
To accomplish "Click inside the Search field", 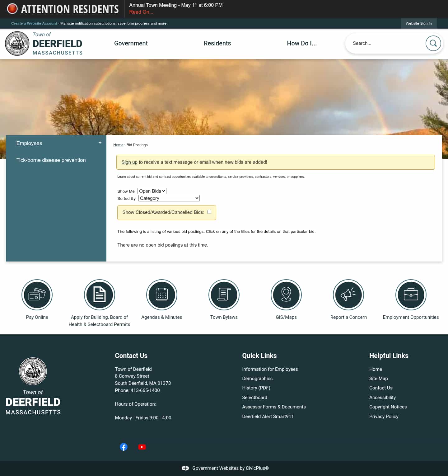I will pos(386,43).
